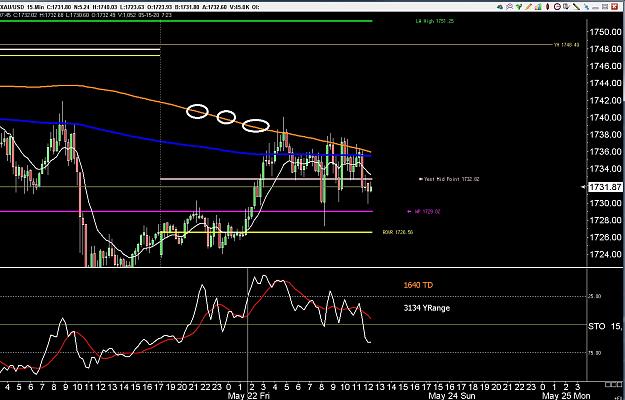Minimize the chart window
Screen dimensions: 625x400
click(x=595, y=8)
